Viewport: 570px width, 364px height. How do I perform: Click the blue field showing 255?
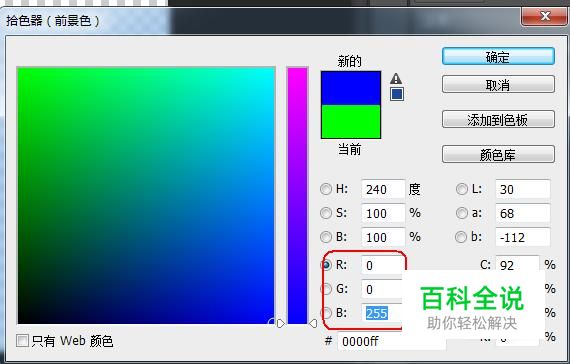382,313
